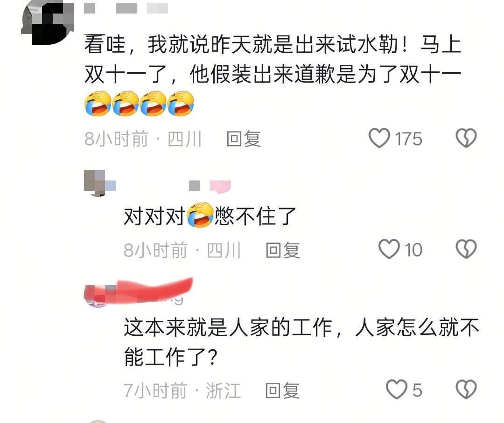Image resolution: width=504 pixels, height=423 pixels.
Task: Open the top commenter's pixelated avatar
Action: pos(48,22)
